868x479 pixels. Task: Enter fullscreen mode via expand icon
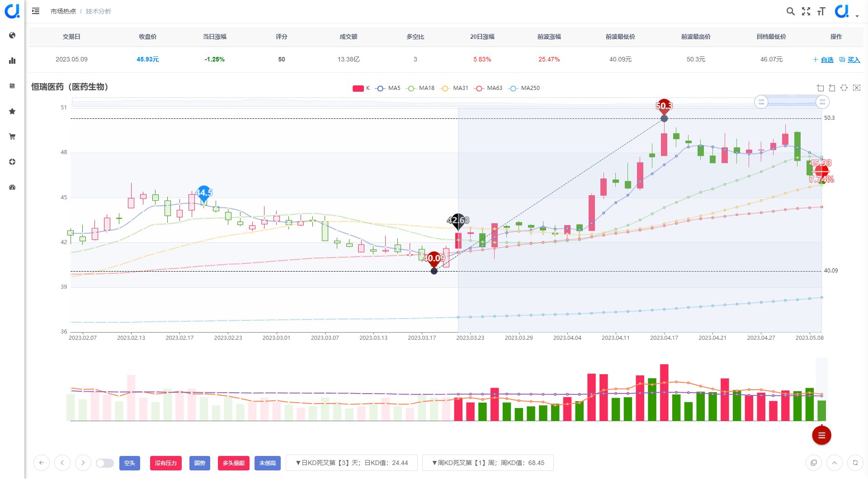806,11
